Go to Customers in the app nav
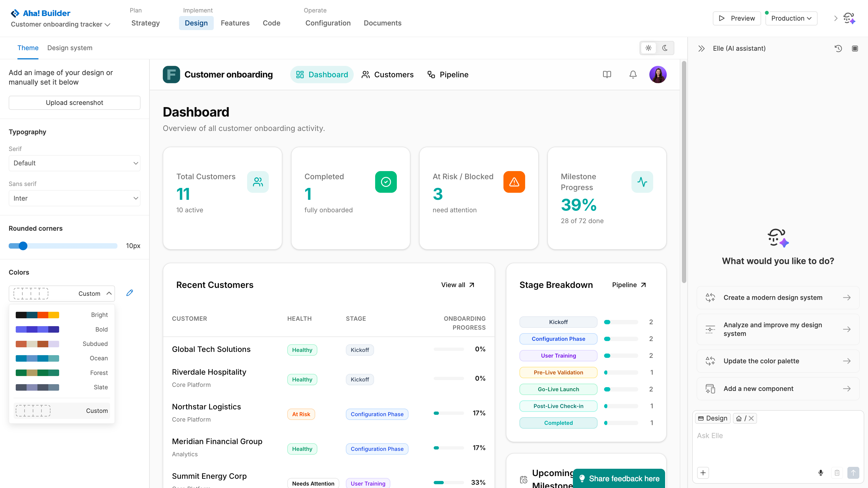868x488 pixels. [x=387, y=75]
